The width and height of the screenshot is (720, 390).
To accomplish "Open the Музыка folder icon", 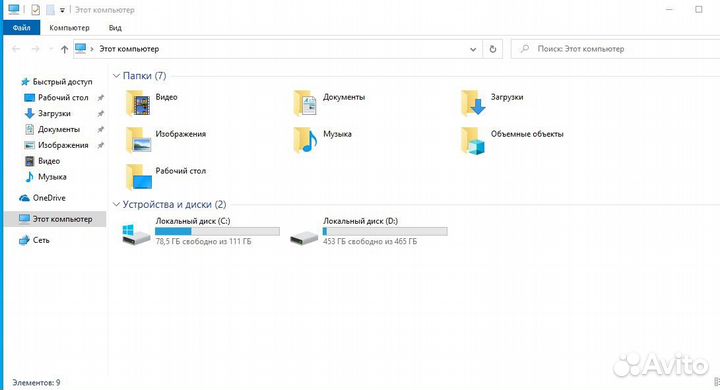I will click(x=306, y=140).
